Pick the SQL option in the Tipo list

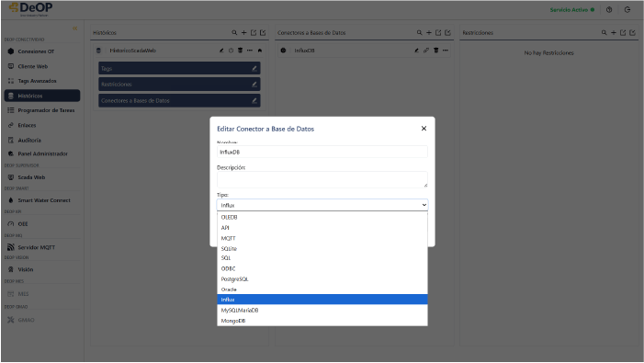[322, 258]
